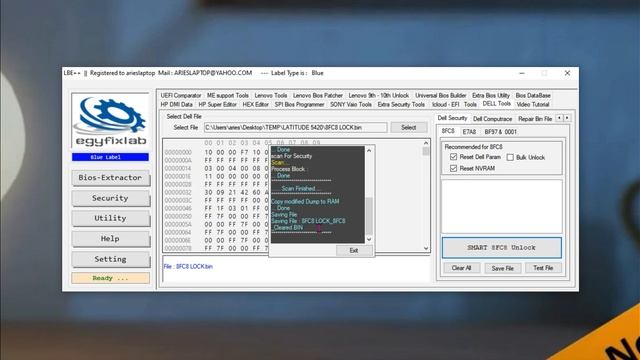Click the log popup scroll-up arrow
This screenshot has width=640, height=360.
click(x=369, y=150)
